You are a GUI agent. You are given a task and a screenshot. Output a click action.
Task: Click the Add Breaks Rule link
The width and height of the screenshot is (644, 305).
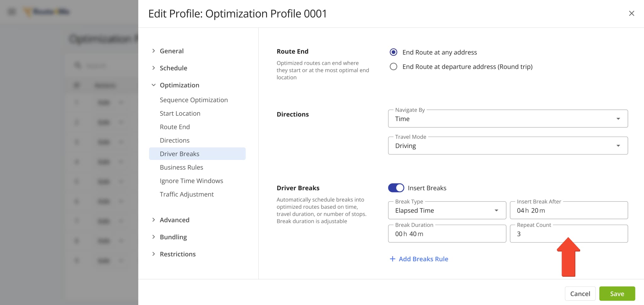[x=419, y=259]
